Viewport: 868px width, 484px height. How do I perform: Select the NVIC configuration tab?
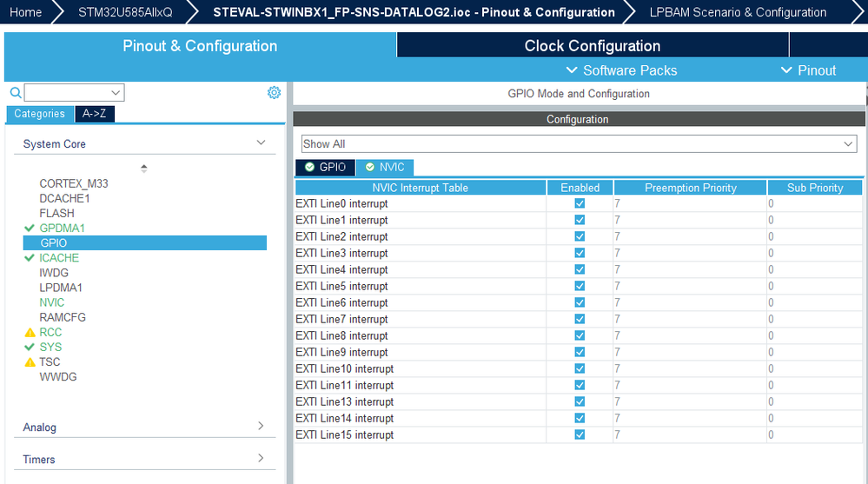pos(385,167)
